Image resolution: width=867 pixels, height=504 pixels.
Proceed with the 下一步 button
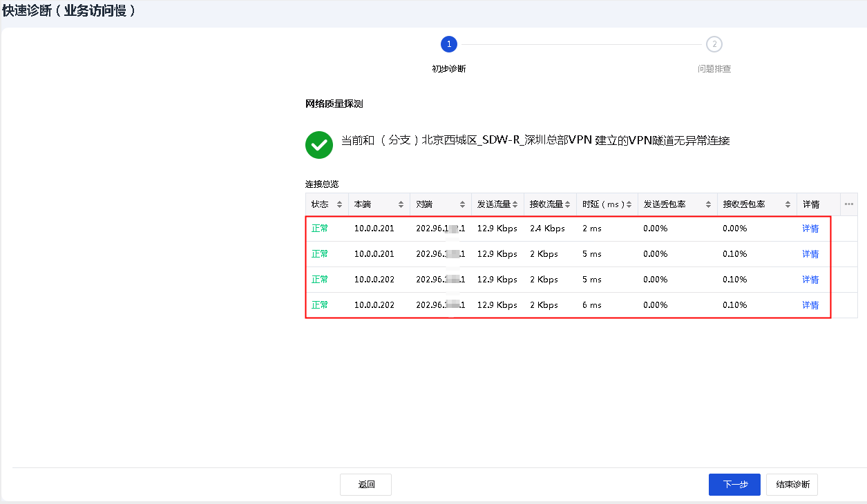pyautogui.click(x=734, y=485)
